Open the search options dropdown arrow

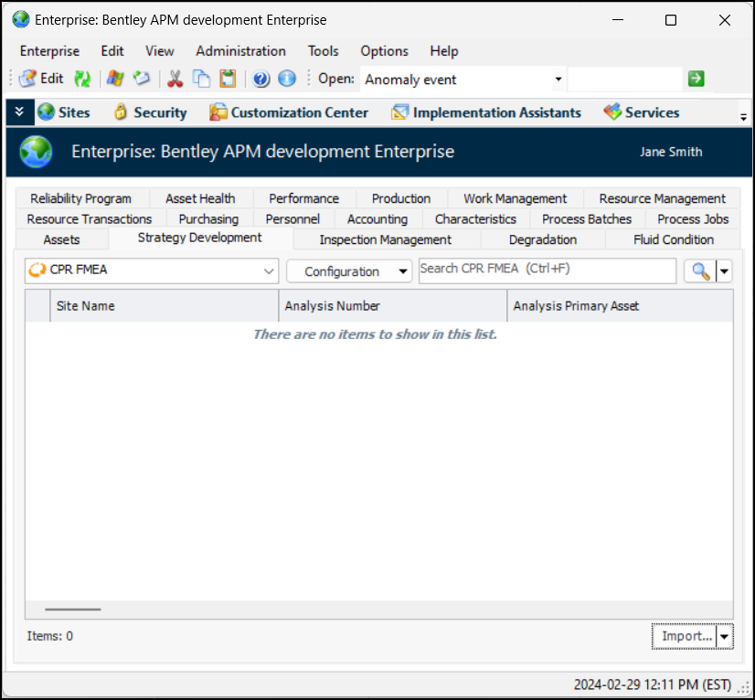[x=724, y=271]
